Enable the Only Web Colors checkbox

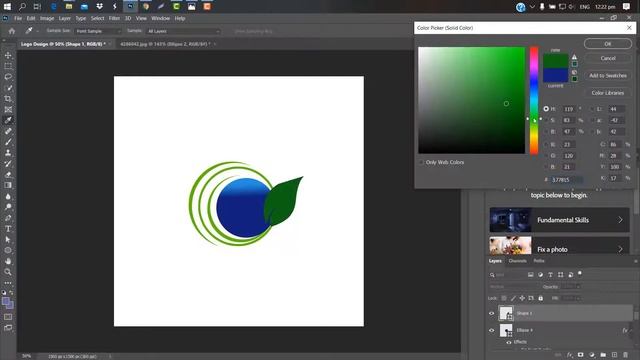pyautogui.click(x=421, y=162)
